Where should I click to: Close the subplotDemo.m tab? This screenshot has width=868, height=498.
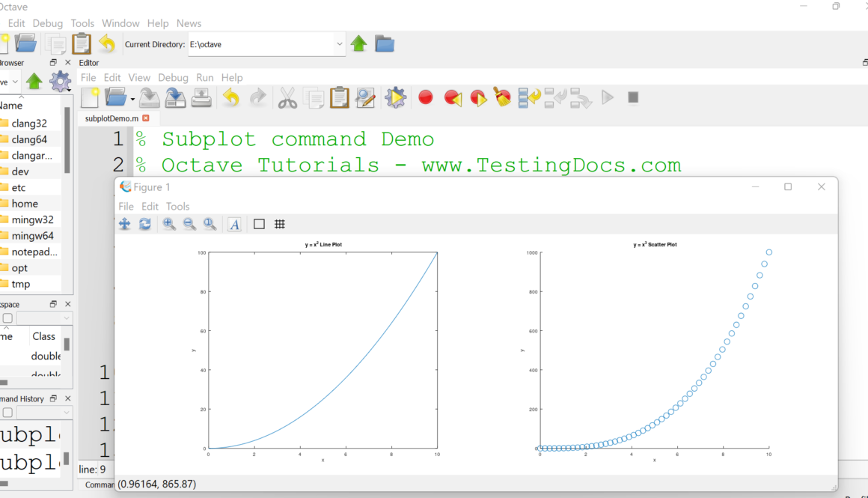[146, 118]
